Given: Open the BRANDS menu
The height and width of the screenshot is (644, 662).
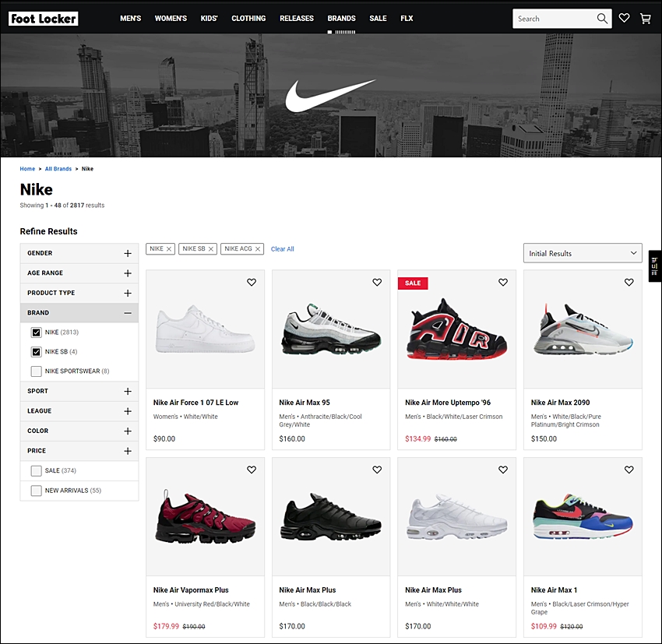Looking at the screenshot, I should [342, 19].
